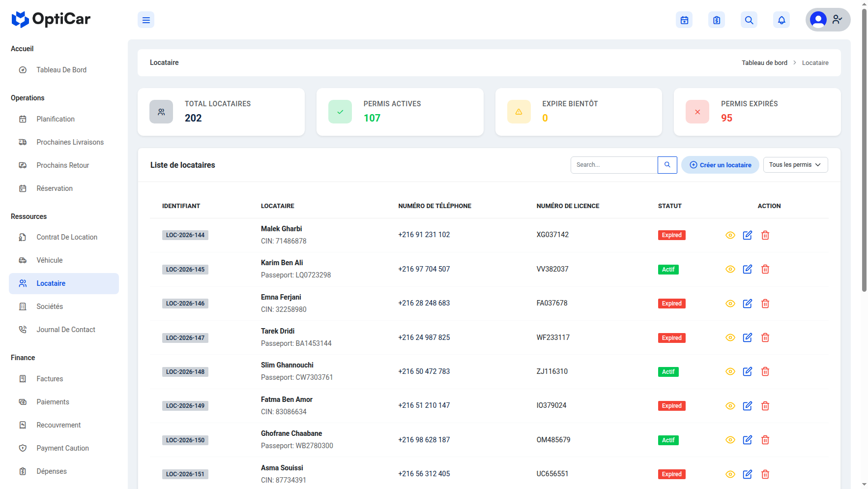Click identifier badge LOC-2026-148
The width and height of the screenshot is (868, 489).
[x=185, y=372]
